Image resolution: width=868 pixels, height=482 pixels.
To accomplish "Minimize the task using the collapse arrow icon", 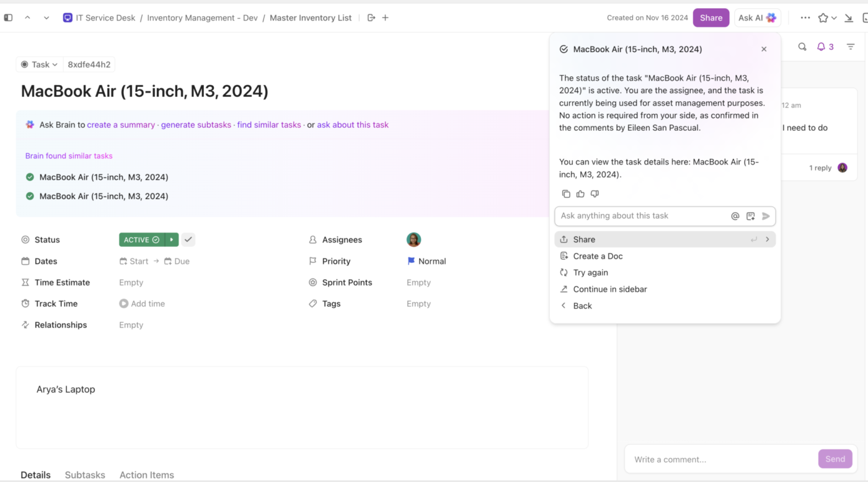I will (849, 18).
